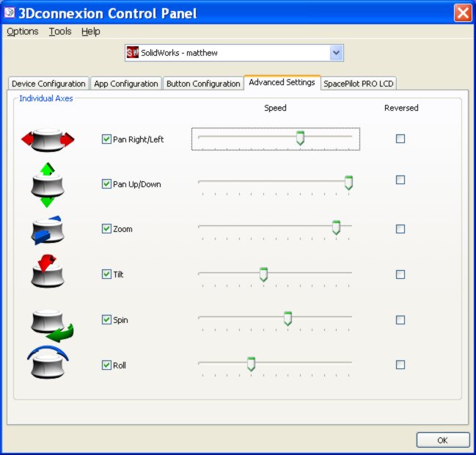Click the 'SolidWorks - matthew' profile text
The image size is (476, 455).
179,53
